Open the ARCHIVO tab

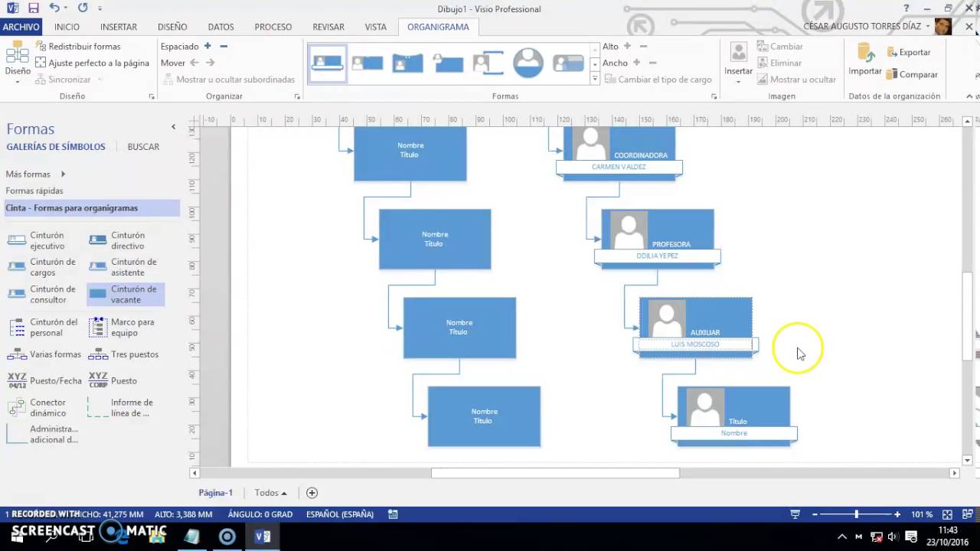click(21, 27)
